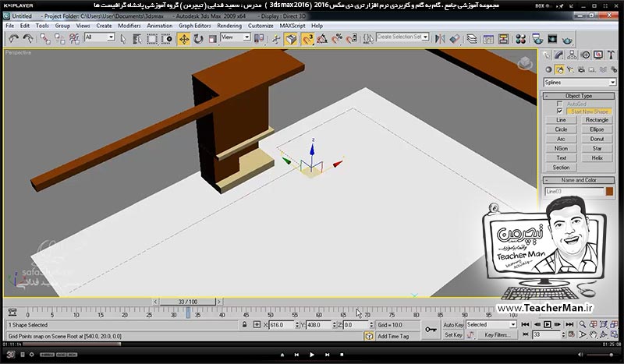Open Render Setup teapot icon
The height and width of the screenshot is (364, 624).
click(537, 39)
